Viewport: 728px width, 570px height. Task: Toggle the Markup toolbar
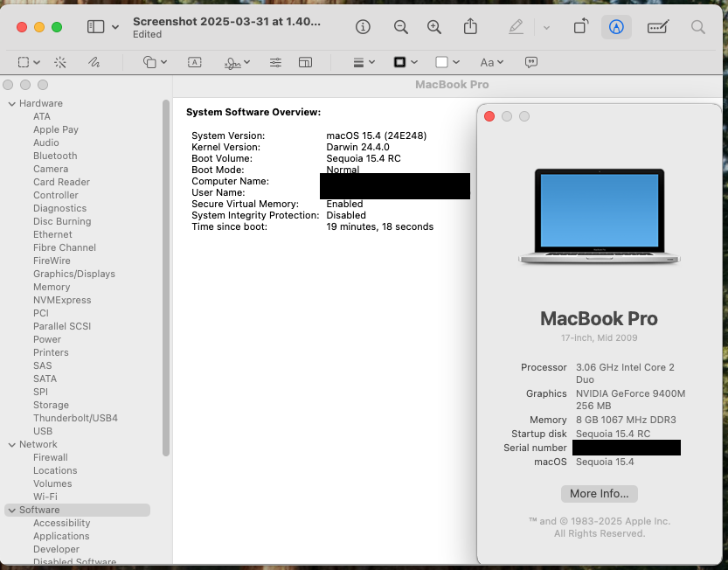pos(616,27)
